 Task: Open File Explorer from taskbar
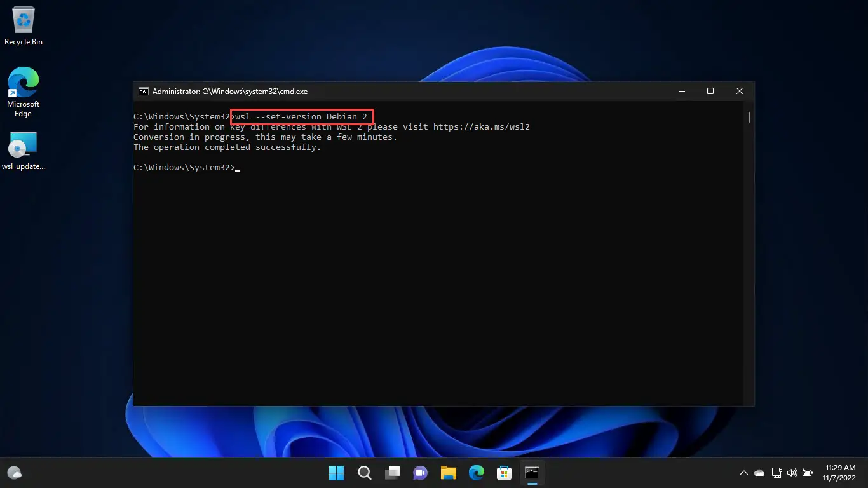[449, 473]
